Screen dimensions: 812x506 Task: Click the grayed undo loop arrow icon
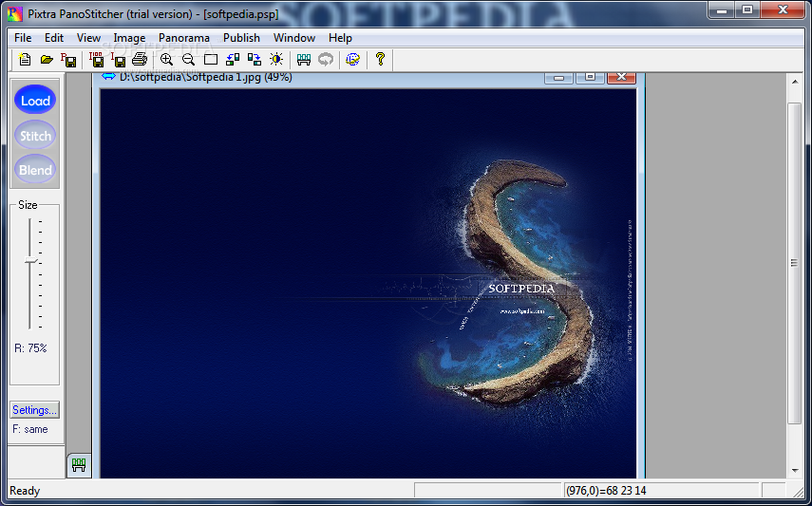point(325,60)
